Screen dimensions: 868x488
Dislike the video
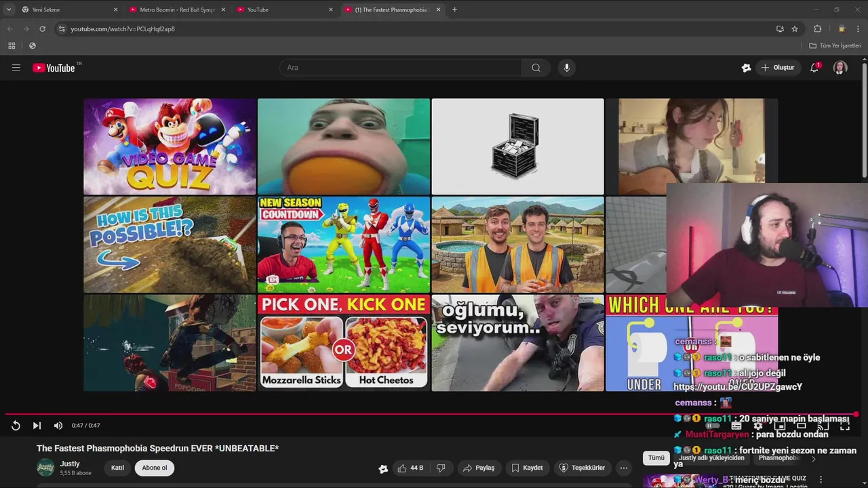click(441, 468)
